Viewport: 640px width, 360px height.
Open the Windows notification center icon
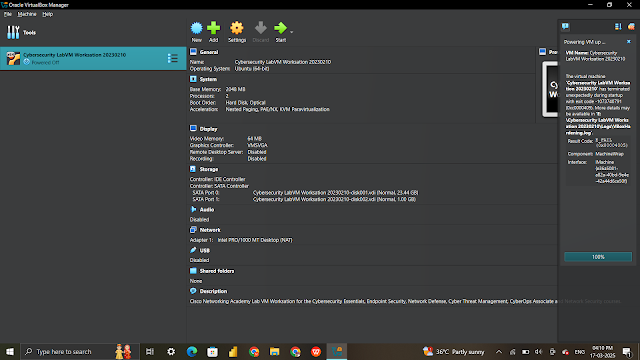click(627, 352)
